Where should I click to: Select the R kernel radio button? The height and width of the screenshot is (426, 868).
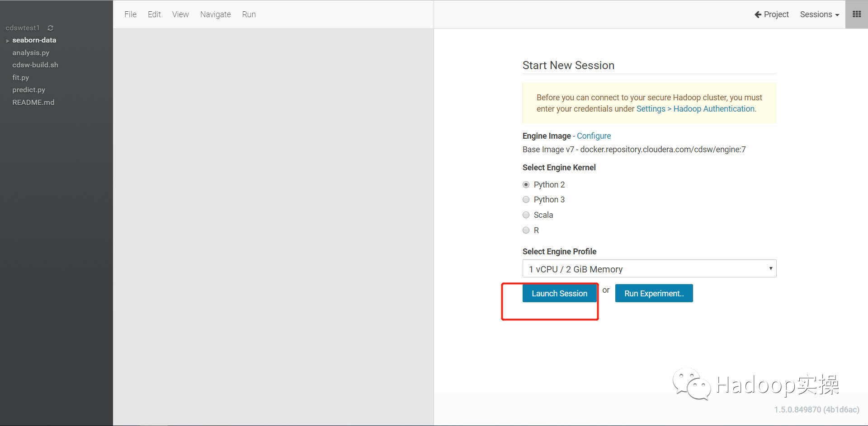tap(526, 230)
